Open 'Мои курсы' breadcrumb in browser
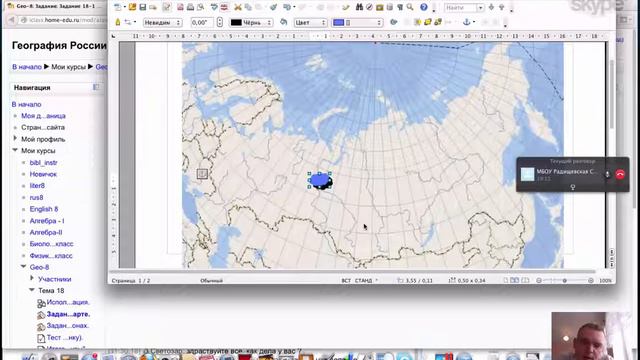This screenshot has height=360, width=640. pyautogui.click(x=69, y=67)
